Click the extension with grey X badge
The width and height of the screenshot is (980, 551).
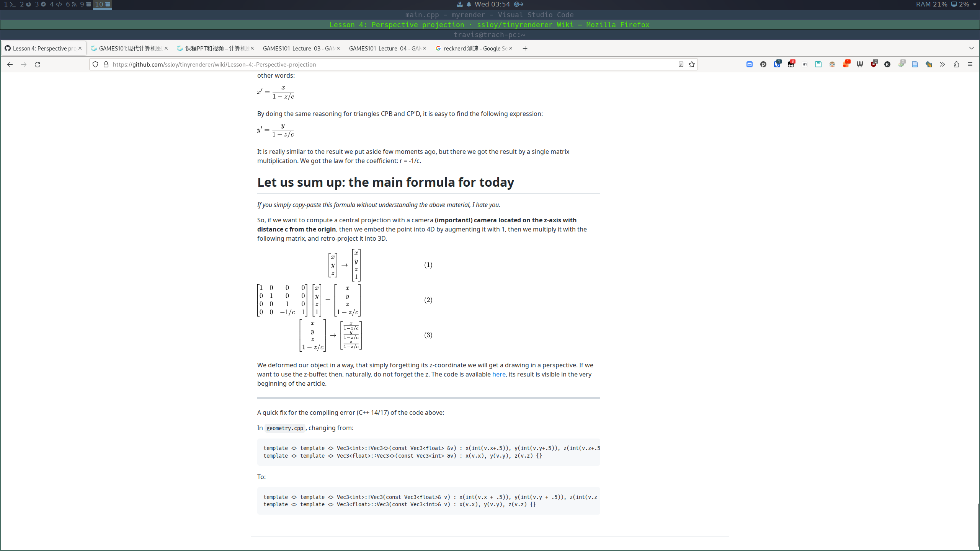pos(902,64)
